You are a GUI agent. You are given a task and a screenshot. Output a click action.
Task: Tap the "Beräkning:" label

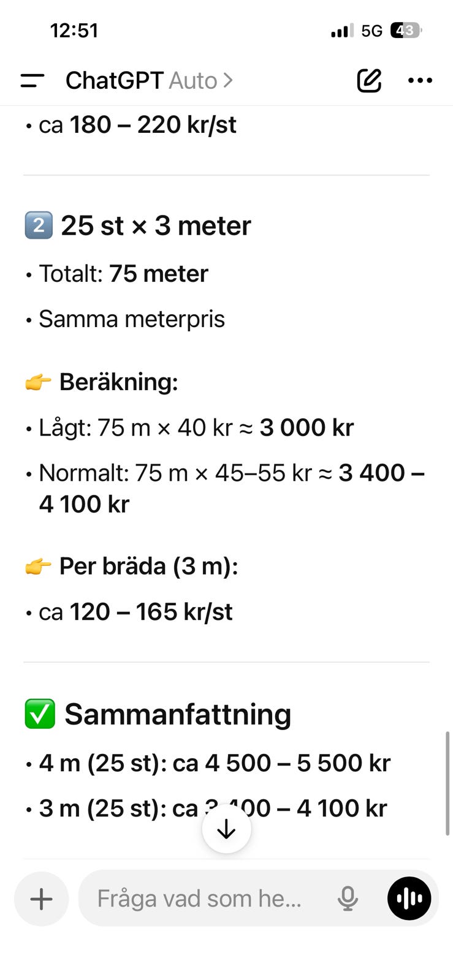click(118, 382)
